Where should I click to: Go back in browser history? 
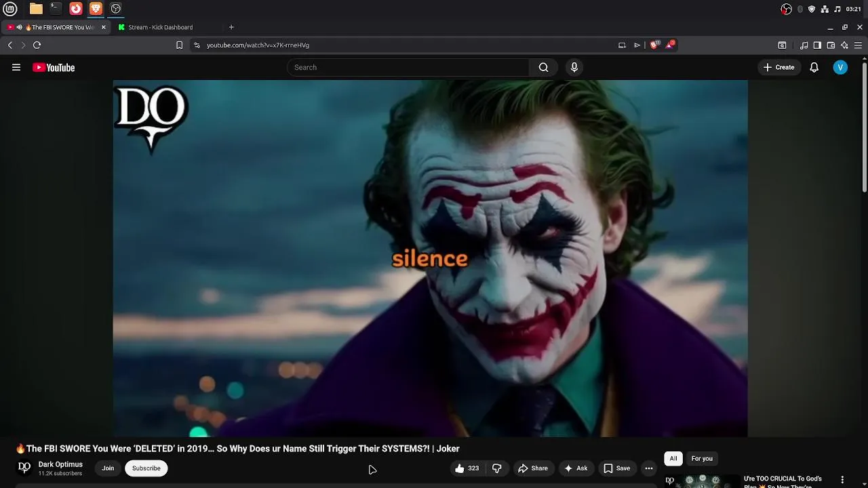click(10, 45)
